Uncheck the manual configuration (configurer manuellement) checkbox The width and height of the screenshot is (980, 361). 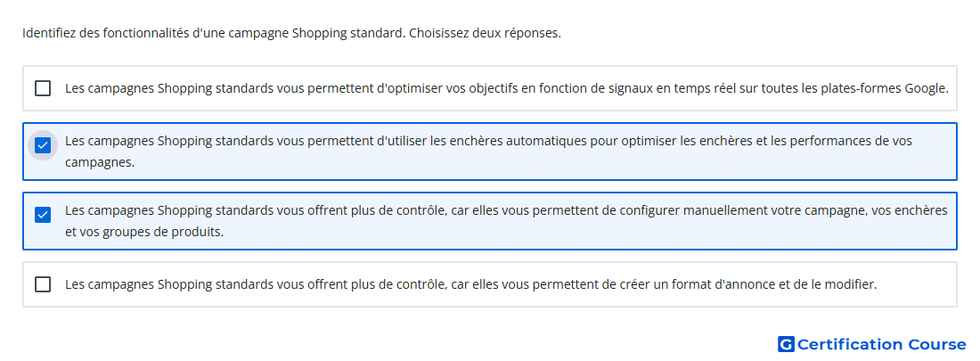click(x=43, y=215)
